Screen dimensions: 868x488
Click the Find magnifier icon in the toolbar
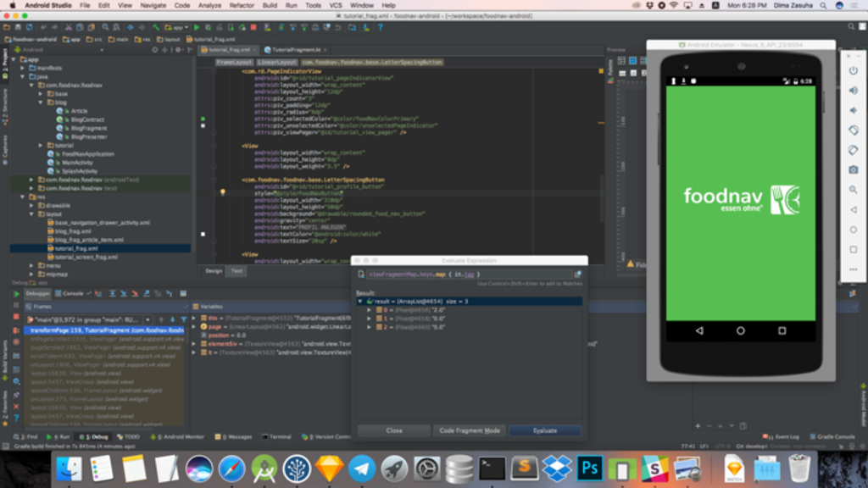pyautogui.click(x=105, y=27)
